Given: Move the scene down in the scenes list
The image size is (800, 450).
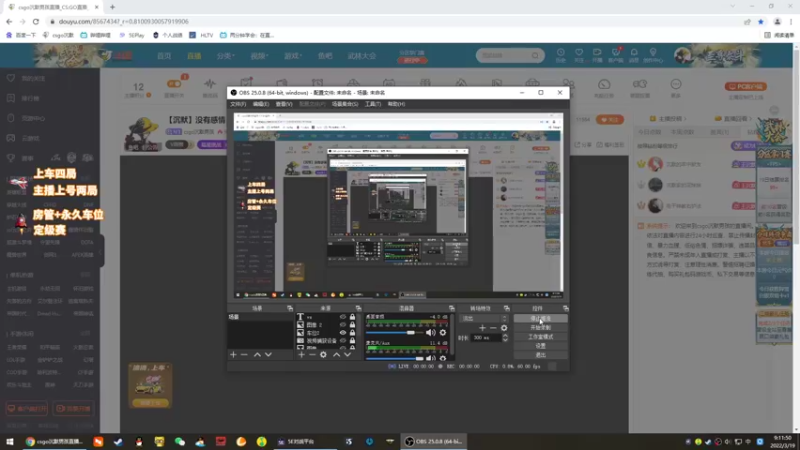Looking at the screenshot, I should click(268, 355).
